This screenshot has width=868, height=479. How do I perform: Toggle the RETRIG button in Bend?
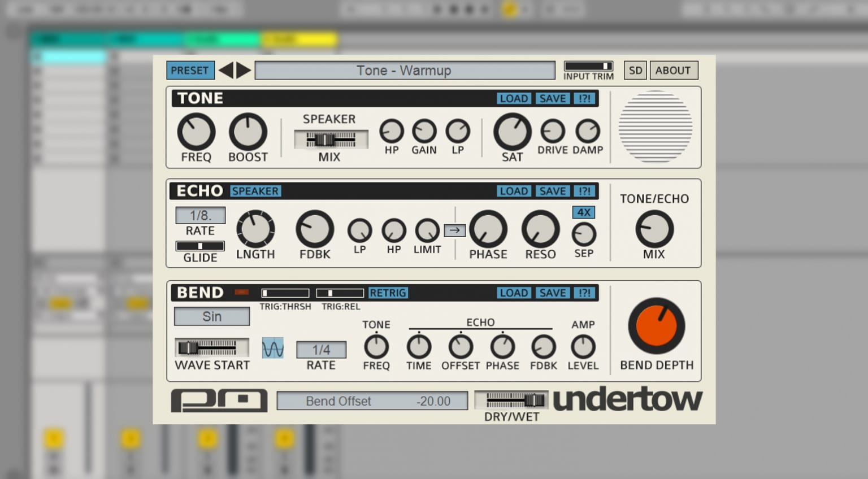point(388,293)
